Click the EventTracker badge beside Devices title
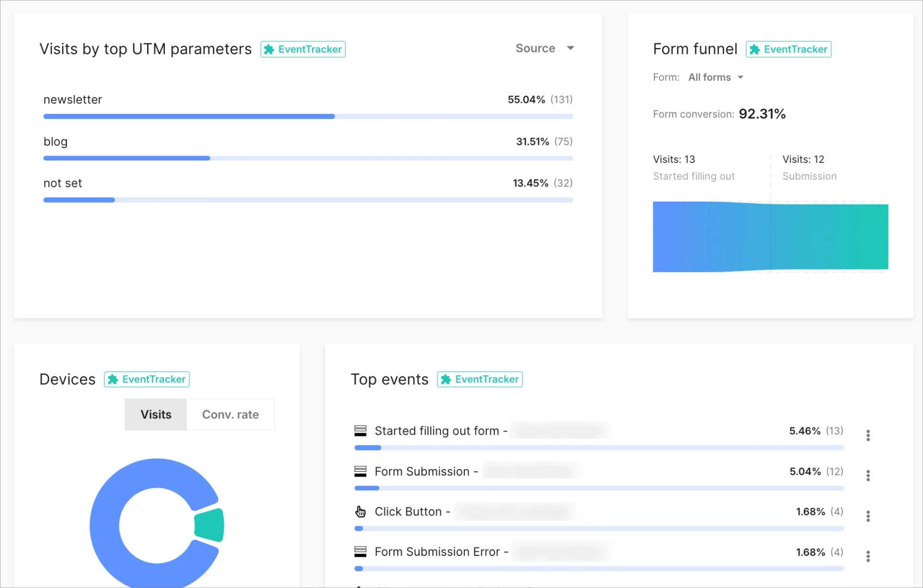Image resolution: width=923 pixels, height=588 pixels. click(146, 379)
